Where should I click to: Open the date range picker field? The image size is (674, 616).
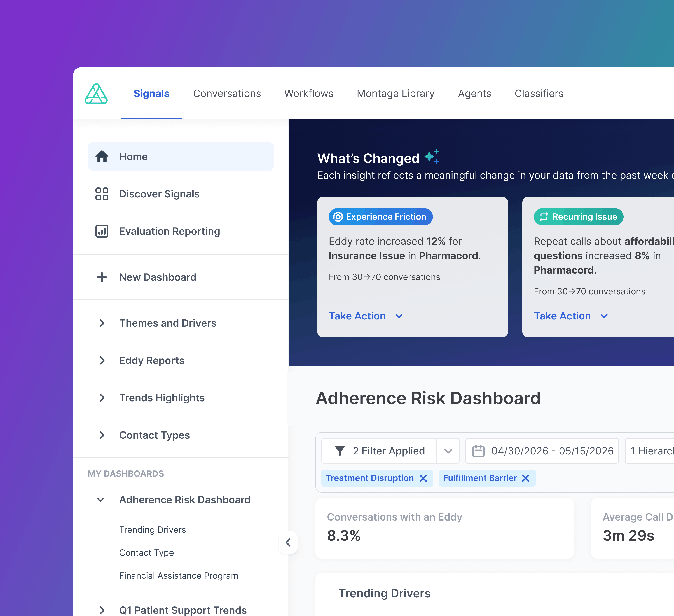point(542,451)
